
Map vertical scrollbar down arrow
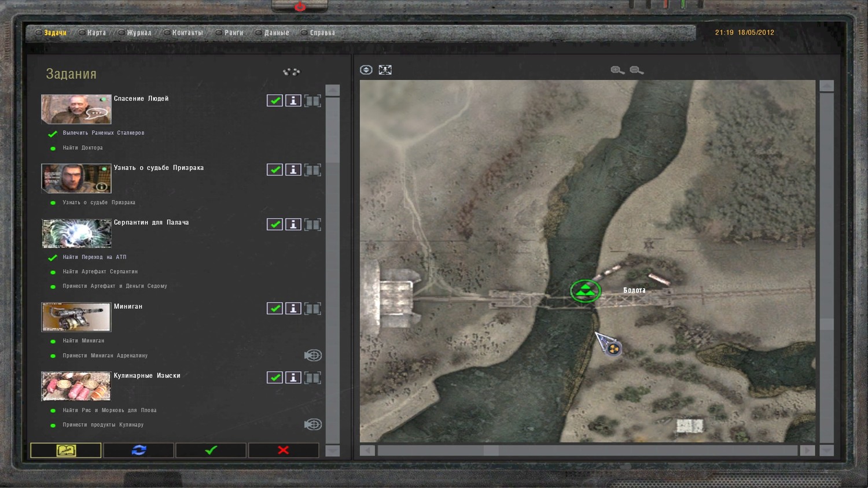pyautogui.click(x=827, y=450)
